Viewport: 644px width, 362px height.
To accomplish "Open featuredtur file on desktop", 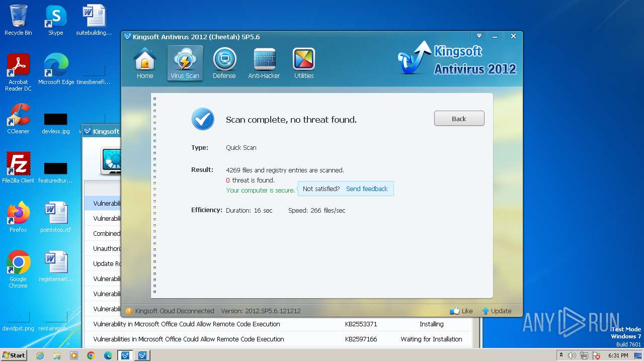I will 55,172.
